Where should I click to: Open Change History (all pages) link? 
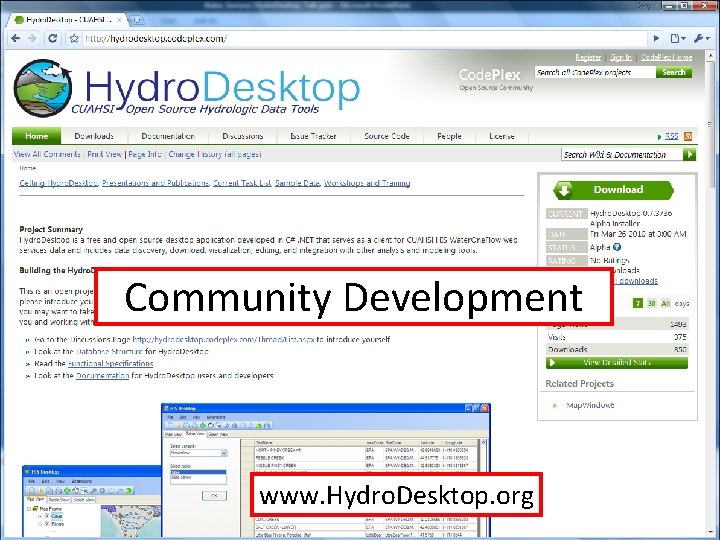[x=214, y=154]
